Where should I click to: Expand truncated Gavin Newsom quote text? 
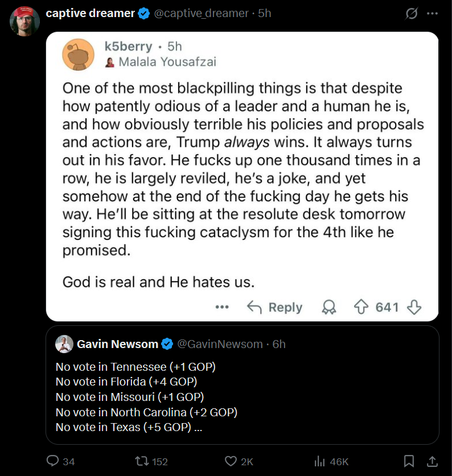(x=198, y=428)
